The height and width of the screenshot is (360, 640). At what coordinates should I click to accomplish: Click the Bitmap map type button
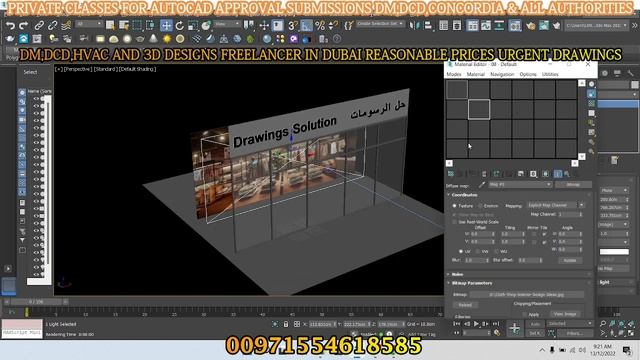[x=573, y=185]
